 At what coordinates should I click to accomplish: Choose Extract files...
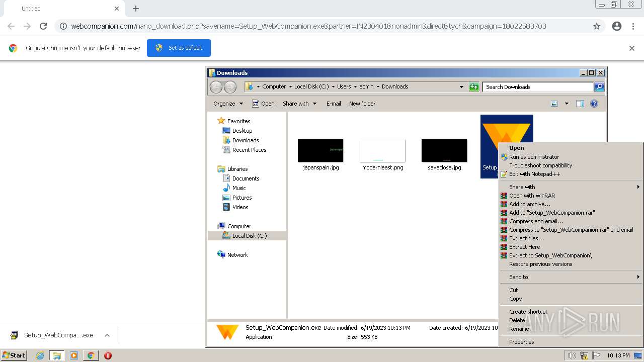(x=571, y=238)
